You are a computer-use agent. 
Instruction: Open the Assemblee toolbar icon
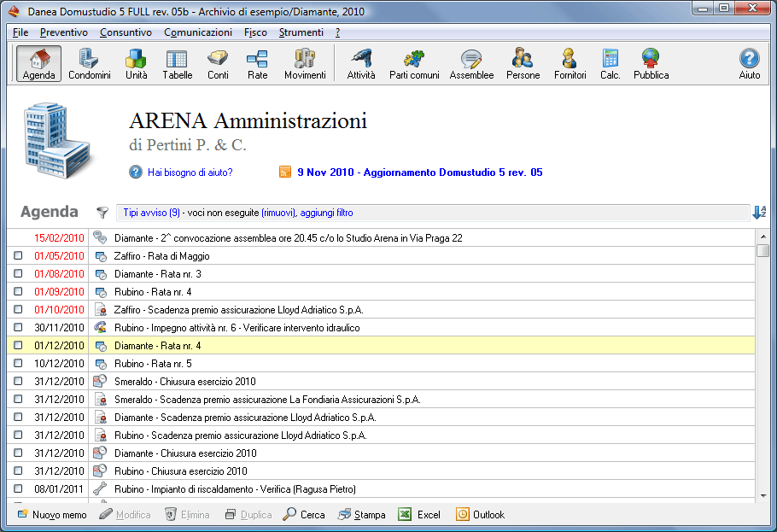(x=471, y=63)
